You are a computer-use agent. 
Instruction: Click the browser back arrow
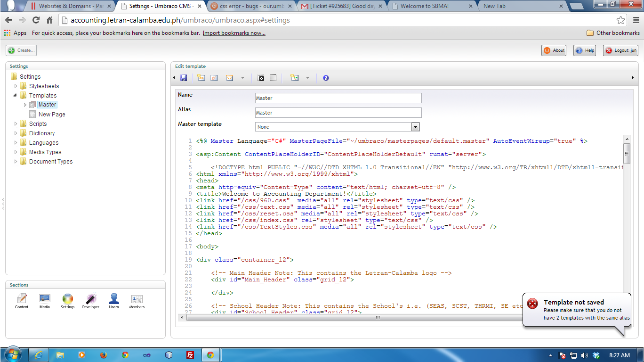(8, 20)
